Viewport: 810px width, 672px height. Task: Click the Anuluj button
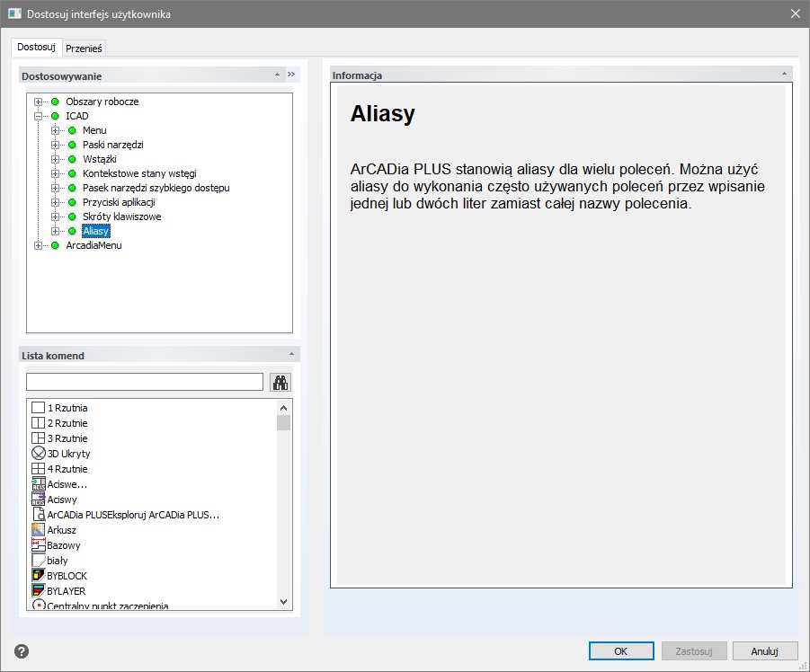point(765,651)
